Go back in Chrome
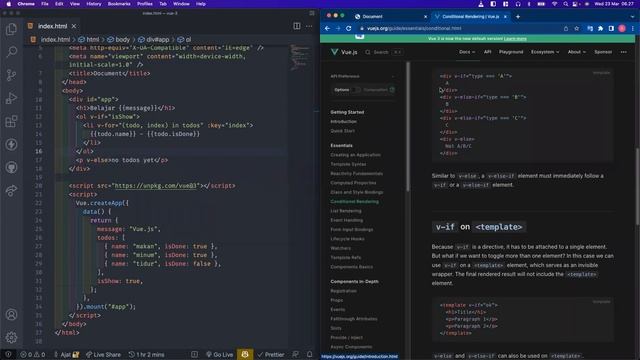 coord(327,29)
